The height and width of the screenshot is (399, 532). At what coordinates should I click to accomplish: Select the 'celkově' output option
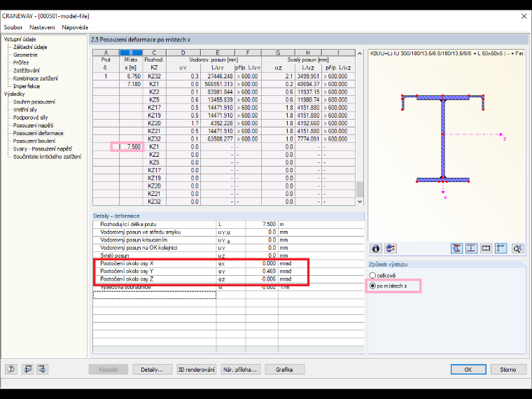pos(382,276)
